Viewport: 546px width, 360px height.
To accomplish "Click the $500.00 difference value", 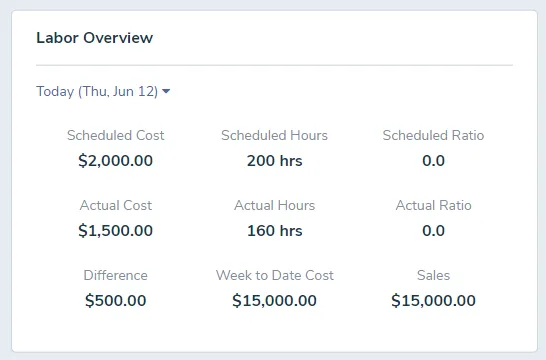I will (116, 301).
